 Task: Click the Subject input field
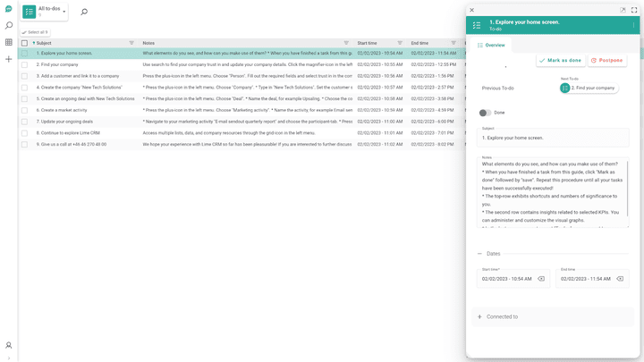(555, 139)
